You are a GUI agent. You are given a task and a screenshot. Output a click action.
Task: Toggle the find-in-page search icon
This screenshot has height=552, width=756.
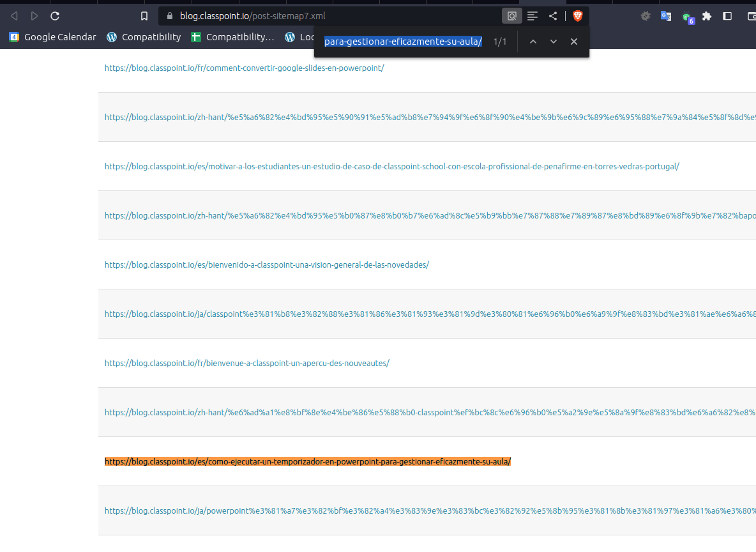pyautogui.click(x=511, y=16)
